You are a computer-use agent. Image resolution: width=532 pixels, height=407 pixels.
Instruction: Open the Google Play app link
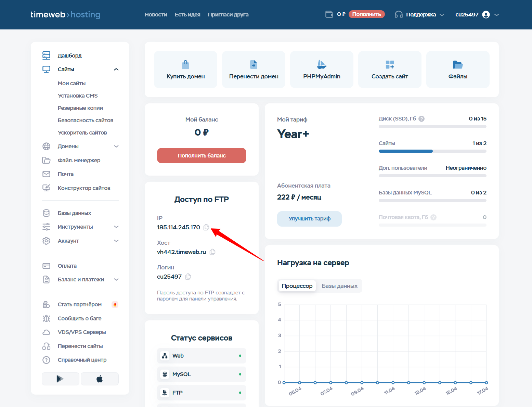click(x=60, y=379)
